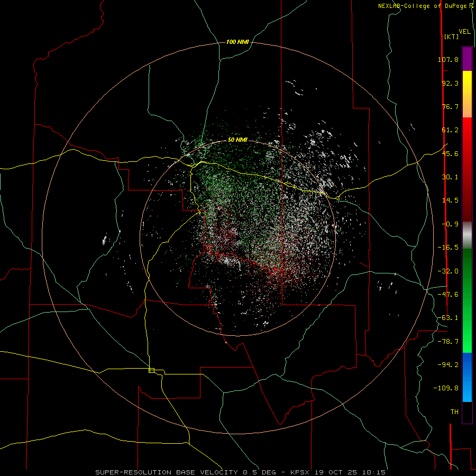Click the -16.5 legend value

[448, 248]
